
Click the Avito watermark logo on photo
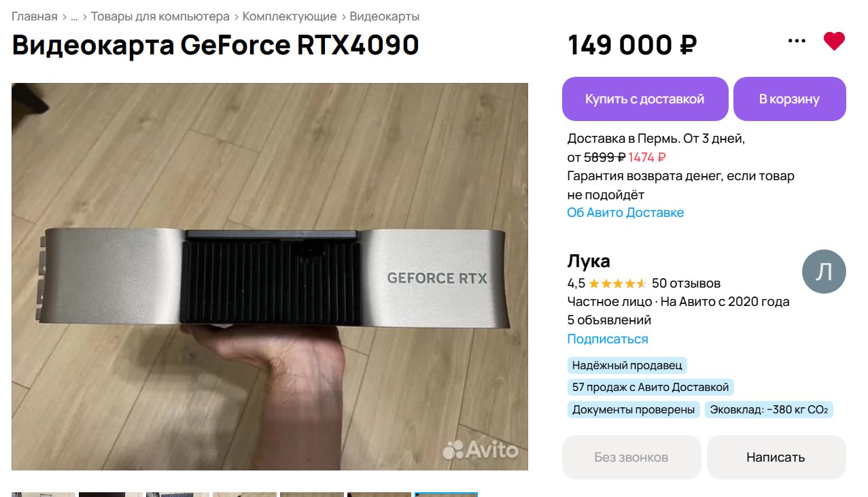pyautogui.click(x=481, y=449)
